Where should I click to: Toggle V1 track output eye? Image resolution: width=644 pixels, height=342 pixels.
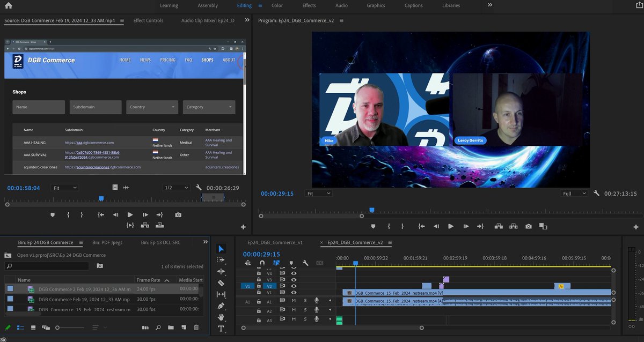click(294, 293)
